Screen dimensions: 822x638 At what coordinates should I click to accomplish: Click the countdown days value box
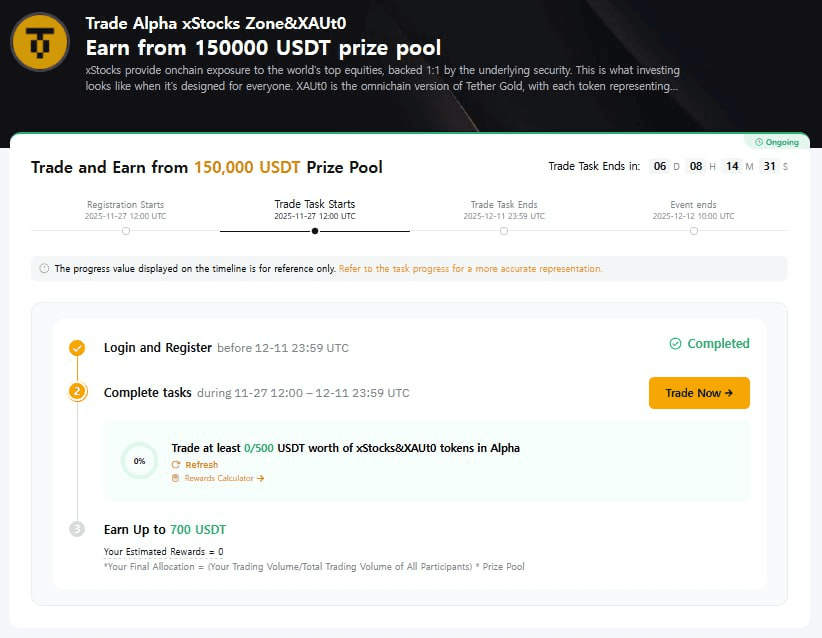coord(660,167)
